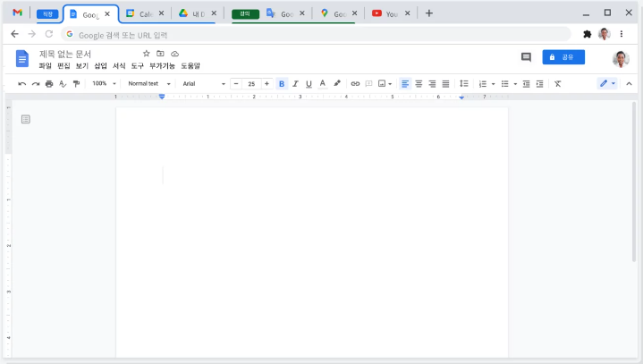
Task: Open Chrome extensions puzzle icon
Action: (x=588, y=34)
